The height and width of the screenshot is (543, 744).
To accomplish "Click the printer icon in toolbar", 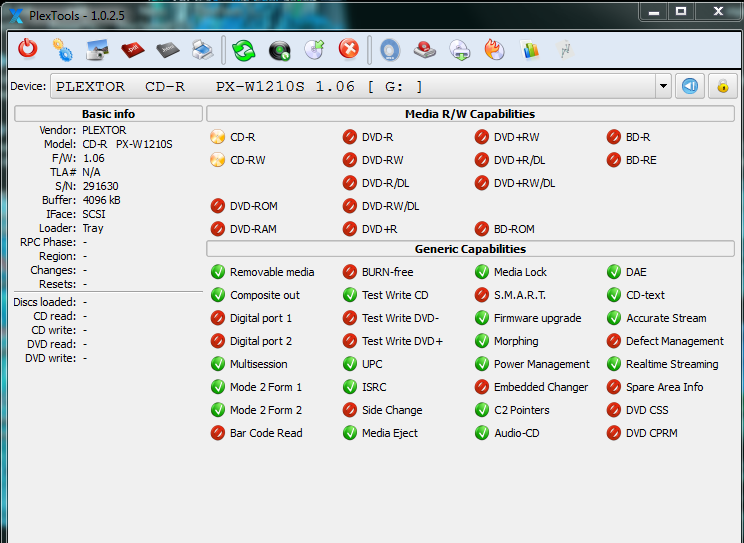I will tap(203, 49).
